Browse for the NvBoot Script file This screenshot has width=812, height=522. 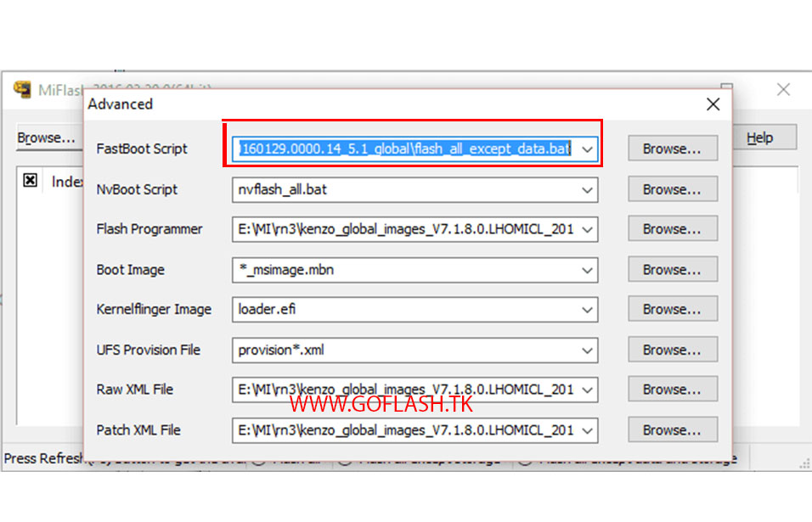(x=672, y=189)
